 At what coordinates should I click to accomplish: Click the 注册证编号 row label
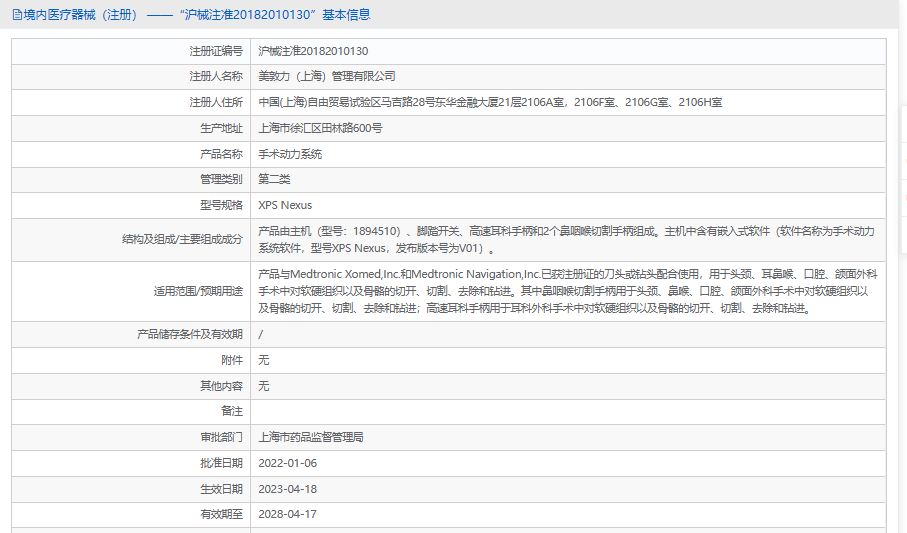(x=215, y=50)
